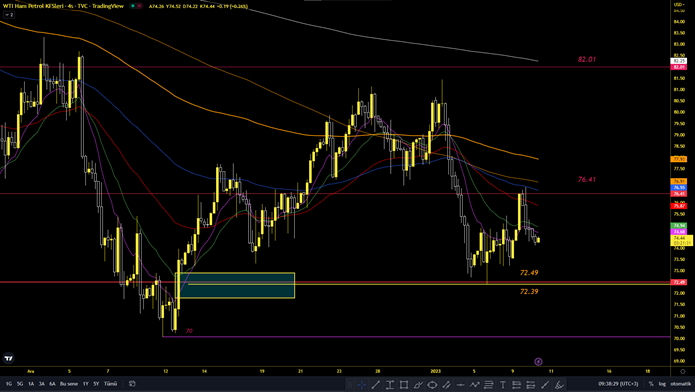The height and width of the screenshot is (392, 695).
Task: Select the text annotation tool
Action: click(503, 384)
